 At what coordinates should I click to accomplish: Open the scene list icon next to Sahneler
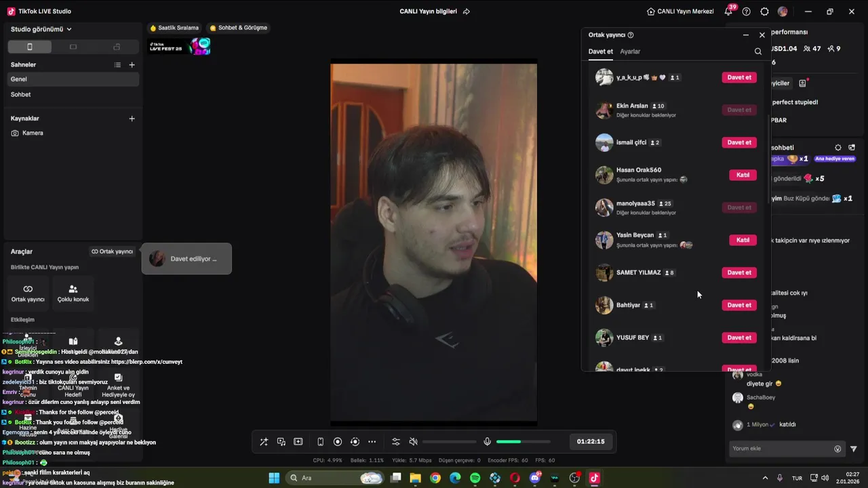[x=117, y=65]
